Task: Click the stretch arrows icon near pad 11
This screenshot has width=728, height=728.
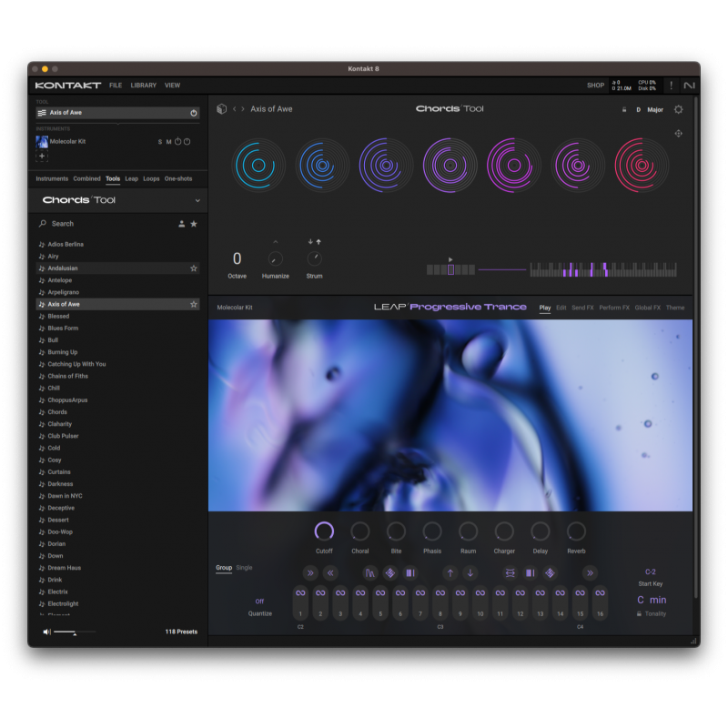Action: [x=510, y=573]
